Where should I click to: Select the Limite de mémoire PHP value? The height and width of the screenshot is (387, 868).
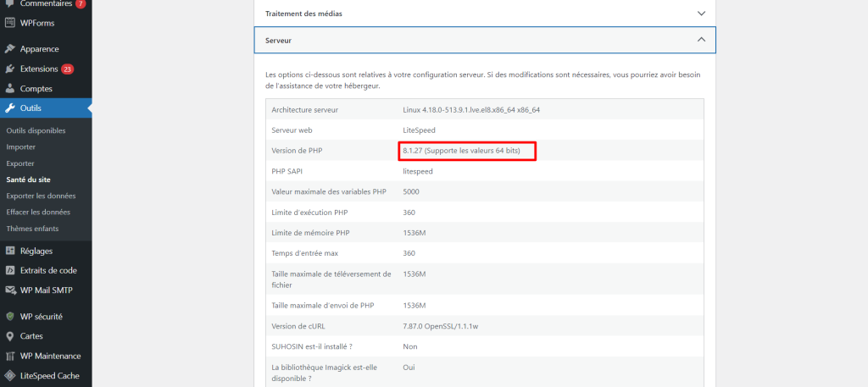pyautogui.click(x=414, y=233)
